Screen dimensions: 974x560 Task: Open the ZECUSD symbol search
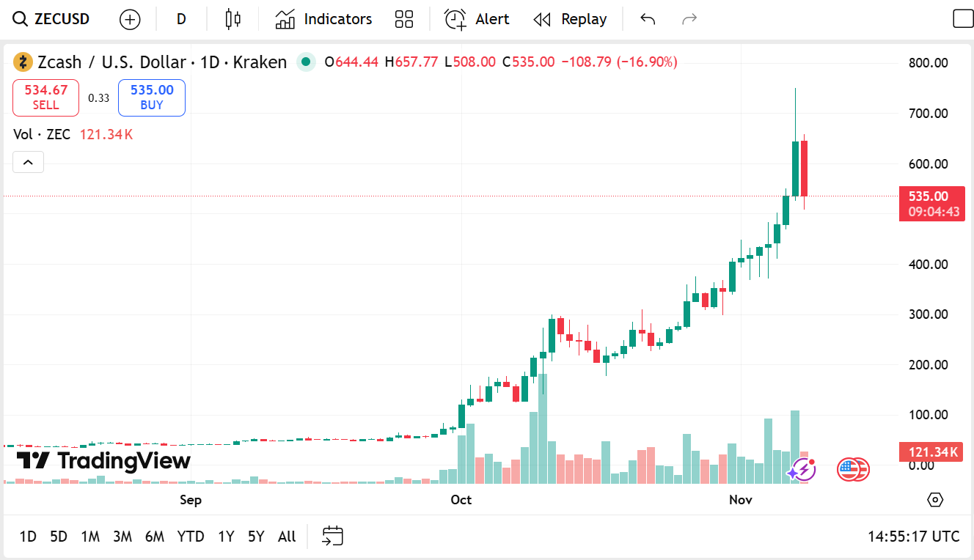coord(52,19)
